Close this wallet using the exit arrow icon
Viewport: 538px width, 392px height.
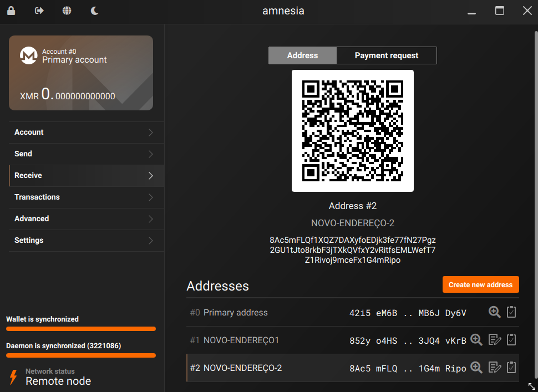click(39, 11)
